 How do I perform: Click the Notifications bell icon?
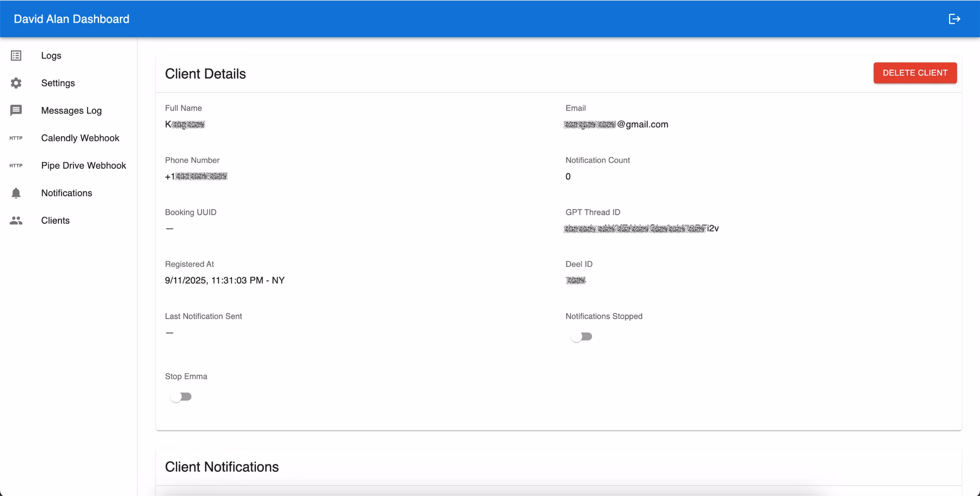[x=16, y=193]
